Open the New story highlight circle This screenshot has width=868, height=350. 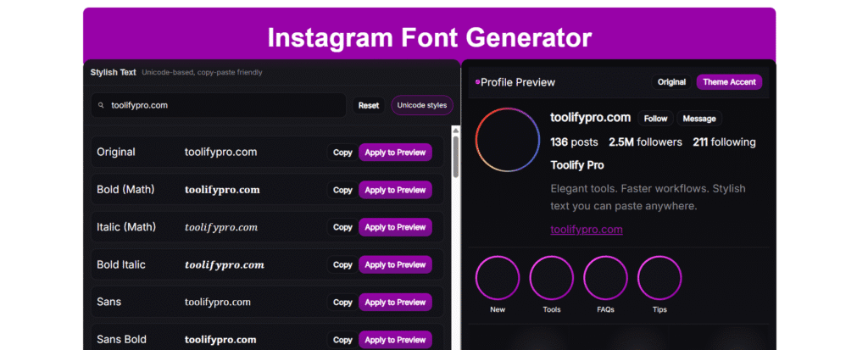[x=498, y=279]
